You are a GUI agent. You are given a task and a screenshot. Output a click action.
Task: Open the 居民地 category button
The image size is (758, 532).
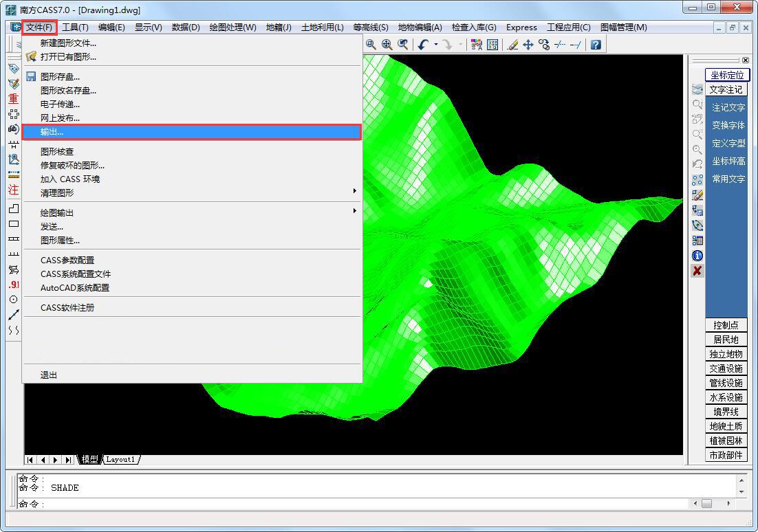pos(726,340)
